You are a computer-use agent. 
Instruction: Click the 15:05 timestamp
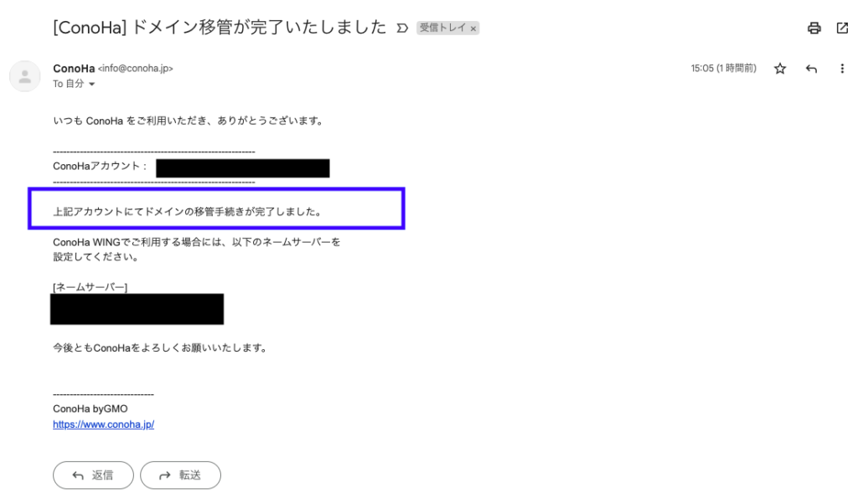tap(723, 69)
